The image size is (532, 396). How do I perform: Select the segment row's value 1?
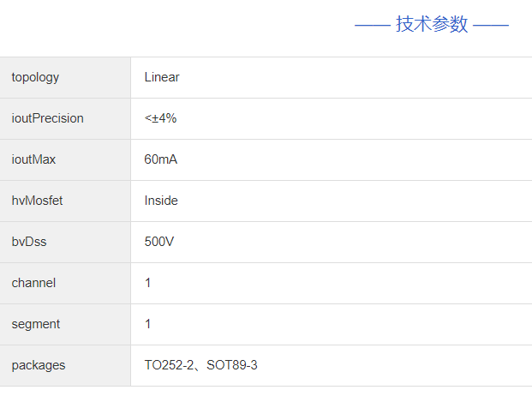[x=148, y=324]
